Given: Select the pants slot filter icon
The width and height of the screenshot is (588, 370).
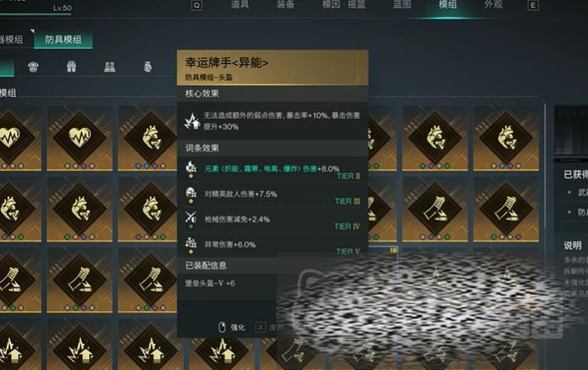Looking at the screenshot, I should coord(71,67).
